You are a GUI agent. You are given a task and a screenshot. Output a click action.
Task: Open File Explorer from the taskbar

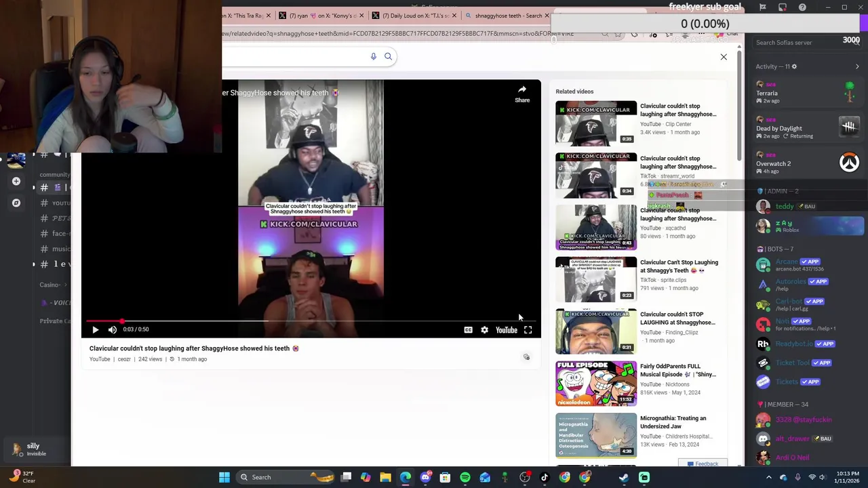coord(385,477)
